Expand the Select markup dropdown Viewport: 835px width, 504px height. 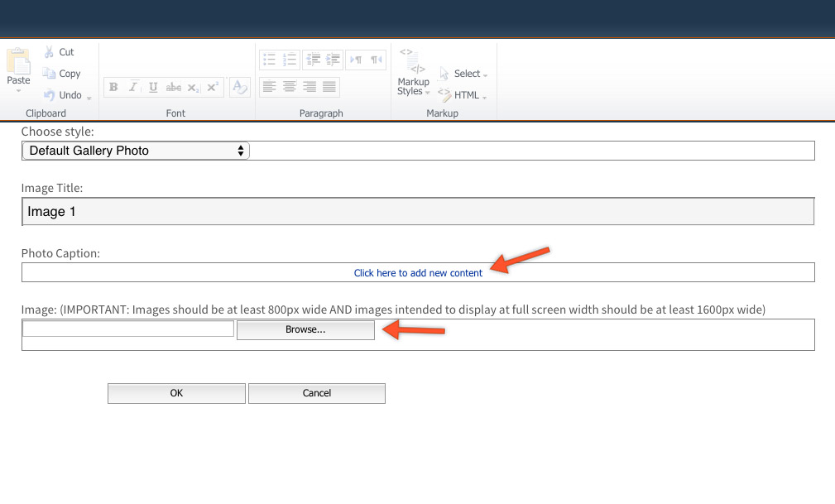pos(484,73)
